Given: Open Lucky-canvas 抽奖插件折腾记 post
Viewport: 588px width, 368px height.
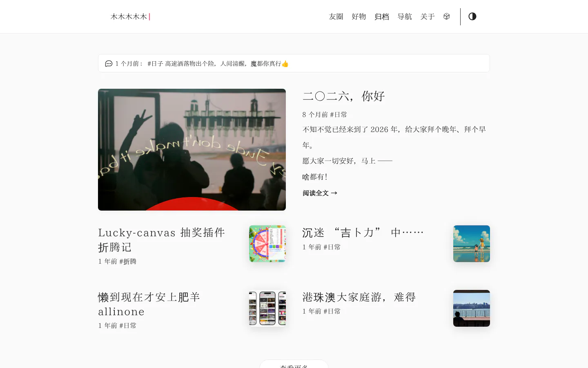Looking at the screenshot, I should click(161, 240).
